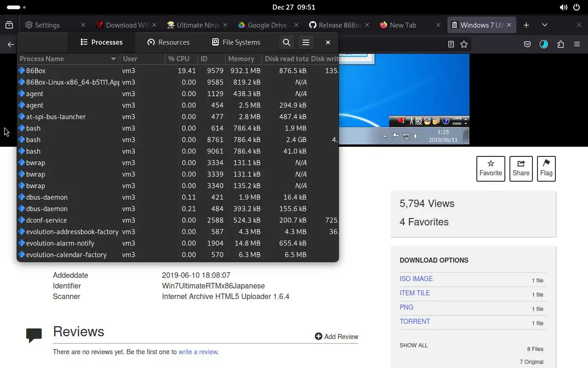
Task: Select the evolution-calendar-factory process
Action: (x=178, y=255)
